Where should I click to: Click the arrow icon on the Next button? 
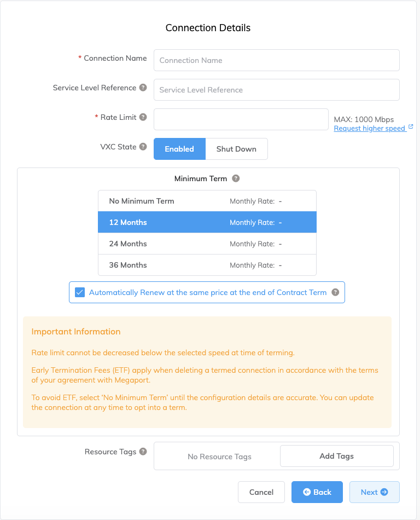point(385,492)
